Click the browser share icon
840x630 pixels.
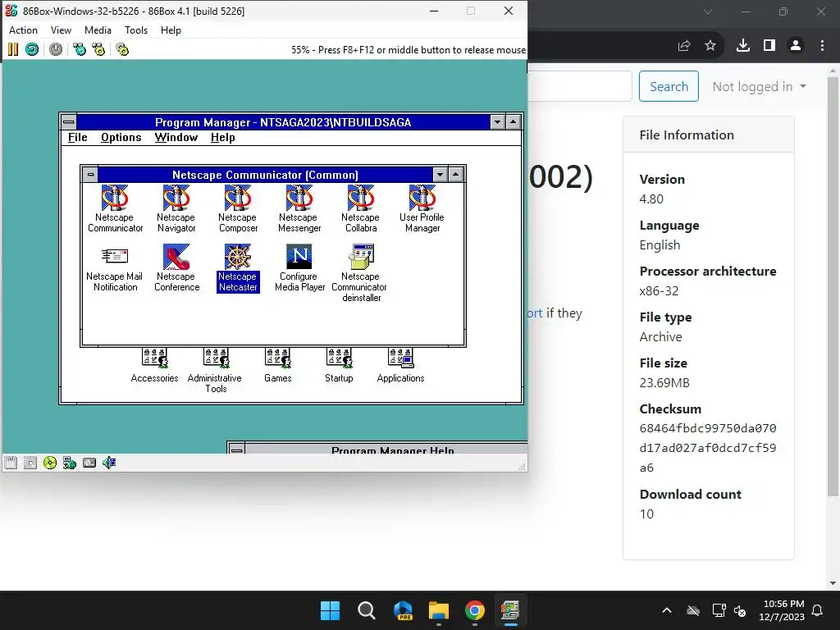coord(684,46)
